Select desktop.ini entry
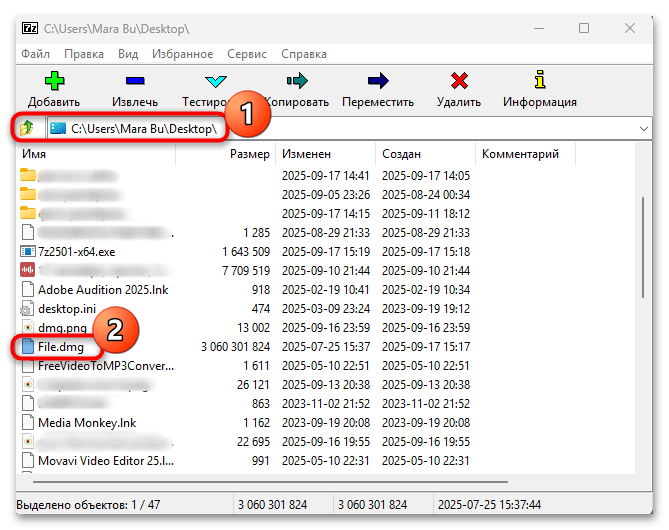The height and width of the screenshot is (530, 669). tap(67, 309)
